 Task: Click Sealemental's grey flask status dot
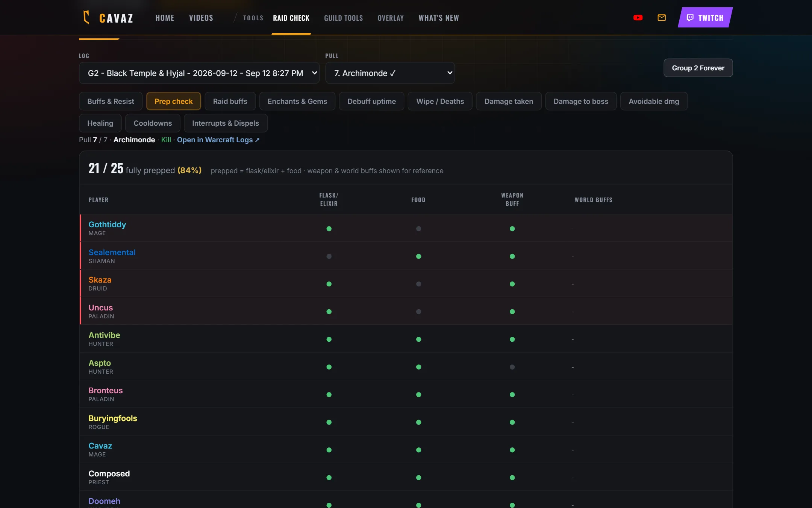click(x=329, y=256)
